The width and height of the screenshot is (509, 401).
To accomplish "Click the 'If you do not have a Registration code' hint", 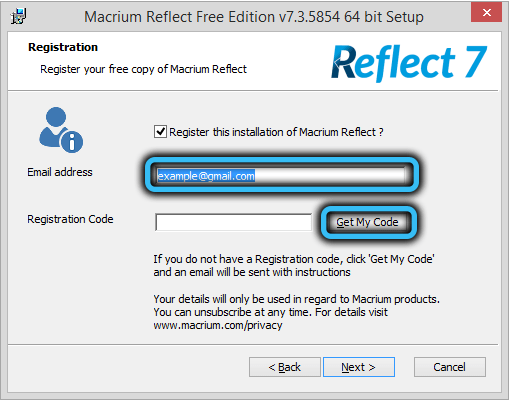I will (294, 266).
